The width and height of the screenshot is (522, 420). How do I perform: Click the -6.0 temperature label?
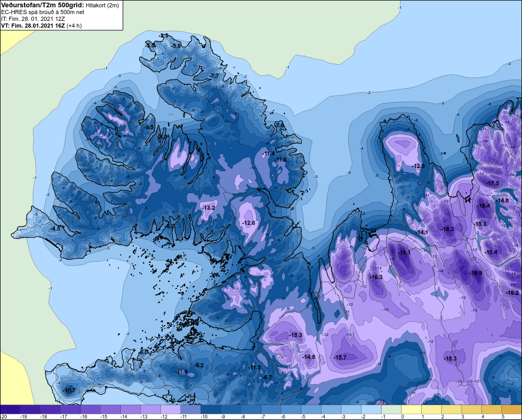coord(143,352)
